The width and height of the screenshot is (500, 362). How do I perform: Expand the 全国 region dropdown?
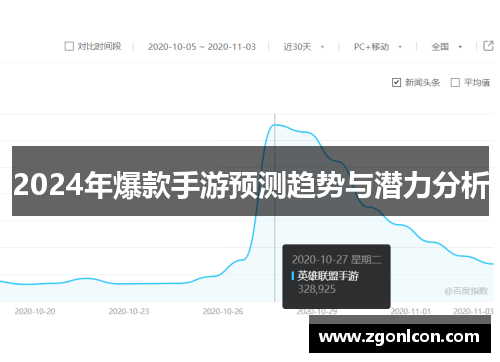447,47
